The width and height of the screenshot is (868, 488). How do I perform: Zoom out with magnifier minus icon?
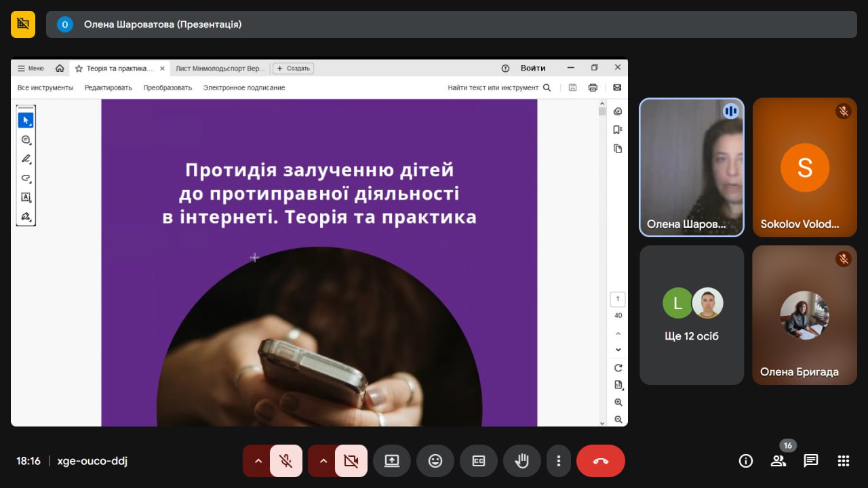click(x=618, y=420)
